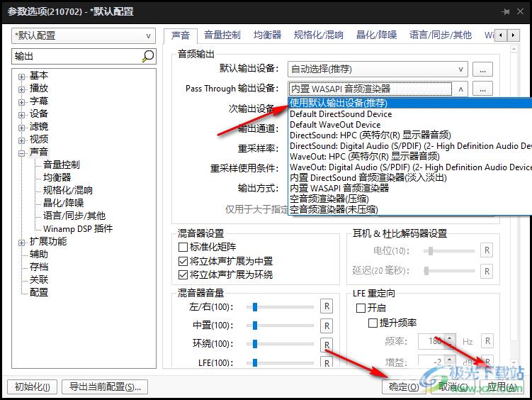Open Winamp DSP 插件 tree item
This screenshot has height=400, width=532.
78,228
